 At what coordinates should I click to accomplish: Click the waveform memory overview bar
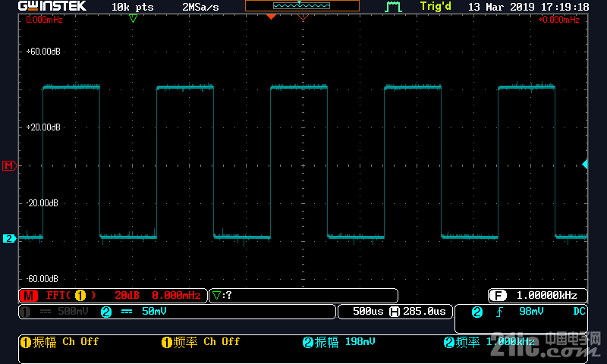tap(302, 5)
